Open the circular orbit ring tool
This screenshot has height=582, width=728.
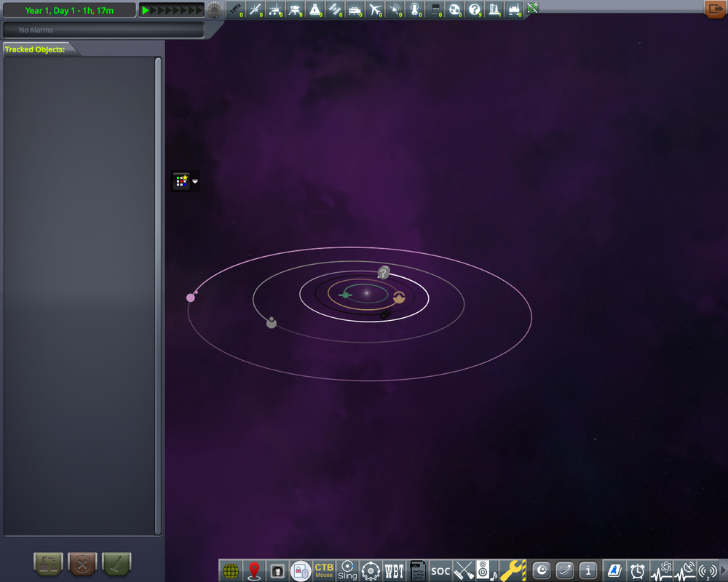[371, 571]
